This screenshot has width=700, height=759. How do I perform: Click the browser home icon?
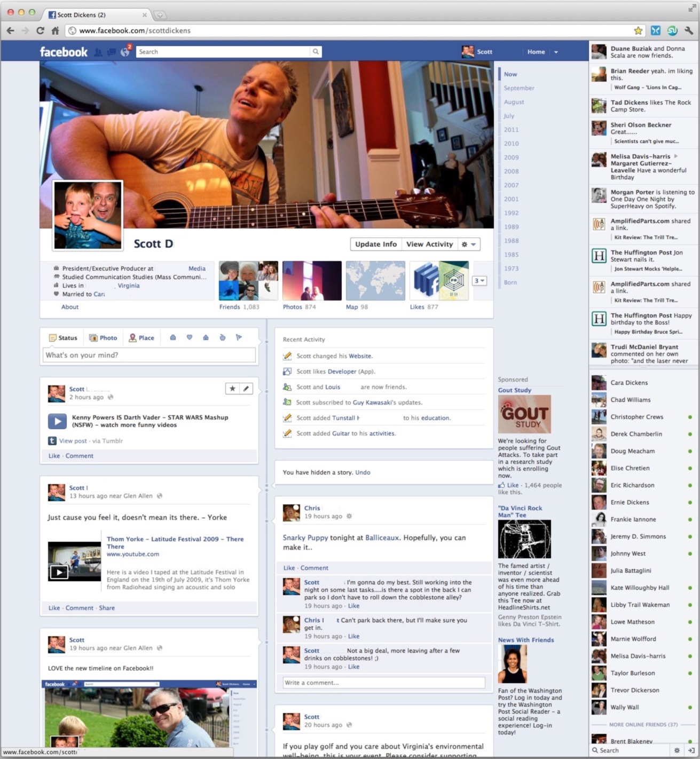(x=55, y=30)
